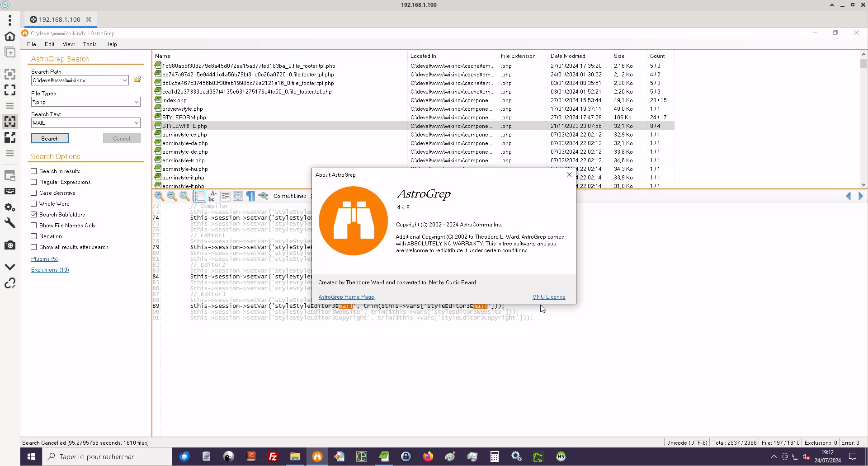Expand the File Types dropdown
The width and height of the screenshot is (868, 466).
click(136, 102)
